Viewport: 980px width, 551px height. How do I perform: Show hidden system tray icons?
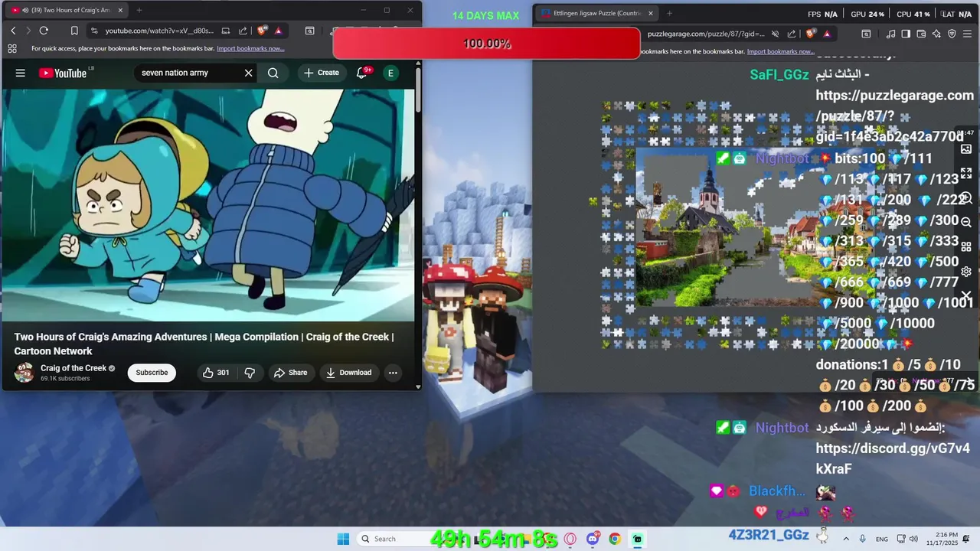click(846, 539)
